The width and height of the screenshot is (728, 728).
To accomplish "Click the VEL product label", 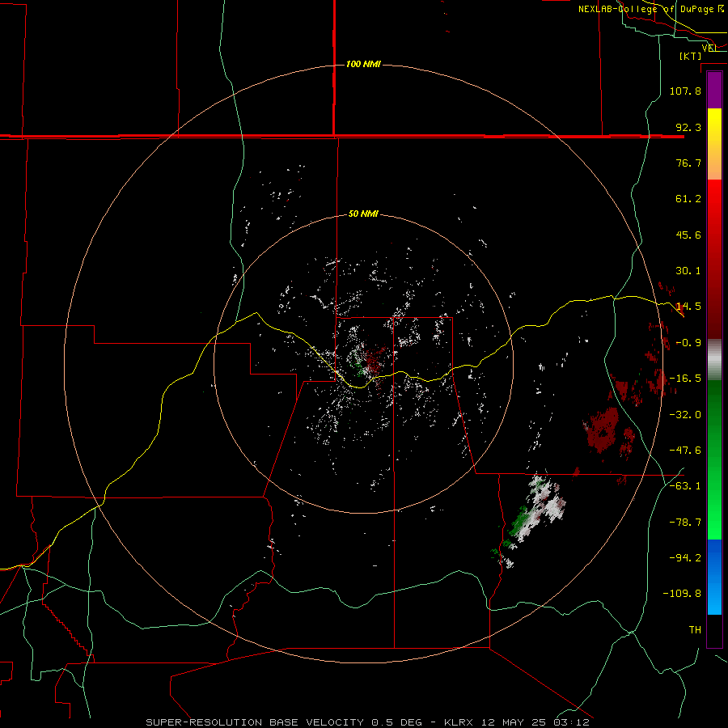I will (709, 48).
